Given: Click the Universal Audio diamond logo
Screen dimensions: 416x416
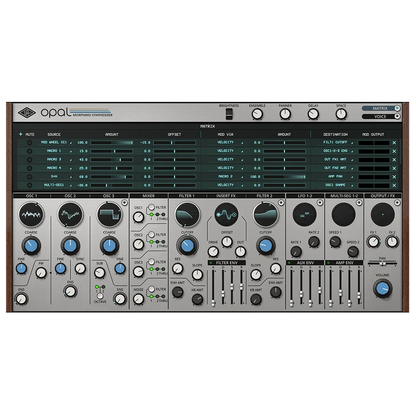Looking at the screenshot, I should click(x=27, y=113).
